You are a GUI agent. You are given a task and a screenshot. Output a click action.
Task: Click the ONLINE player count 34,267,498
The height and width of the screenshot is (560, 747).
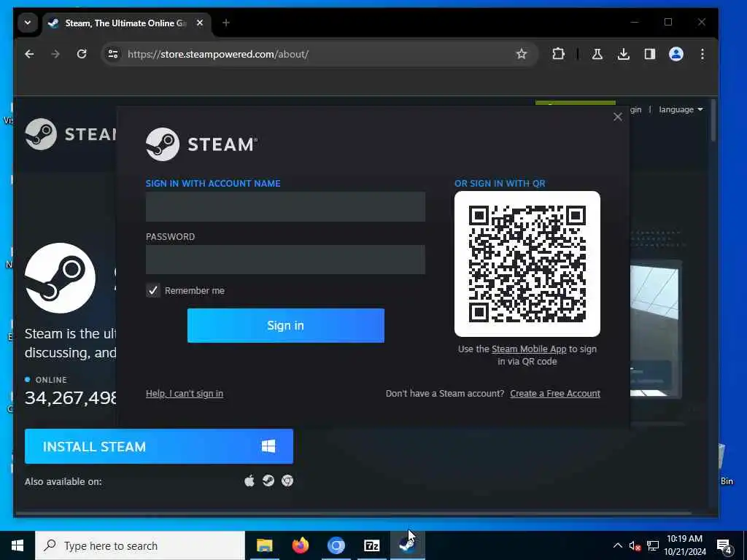coord(71,397)
